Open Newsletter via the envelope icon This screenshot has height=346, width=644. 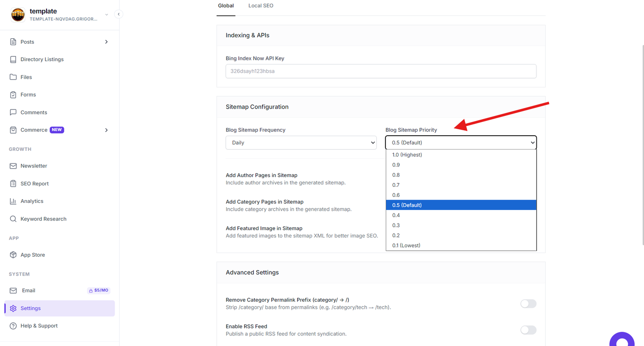tap(13, 166)
